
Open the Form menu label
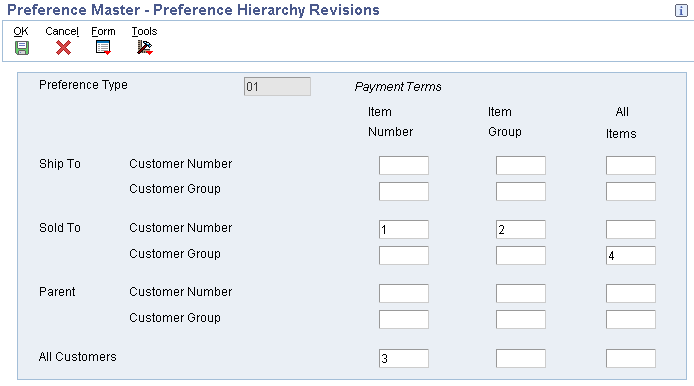[103, 31]
